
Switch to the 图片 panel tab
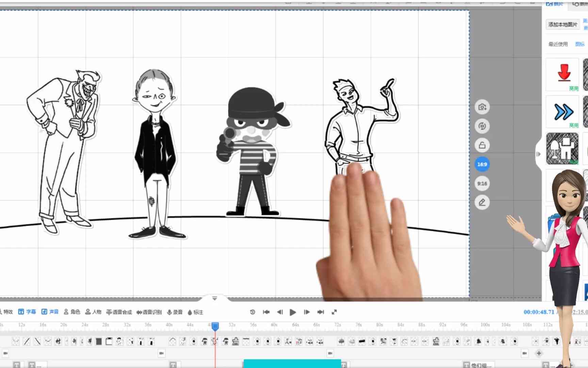pos(555,4)
